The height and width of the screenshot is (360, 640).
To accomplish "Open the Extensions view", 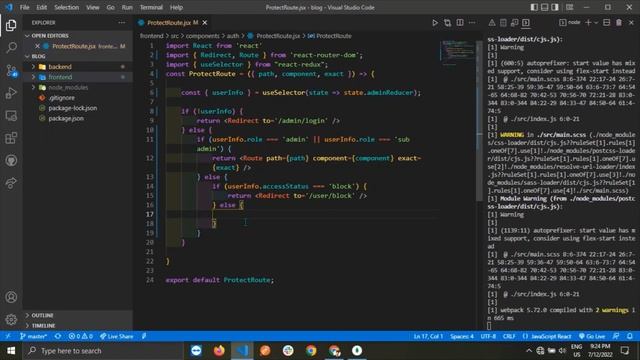I will pos(11,138).
